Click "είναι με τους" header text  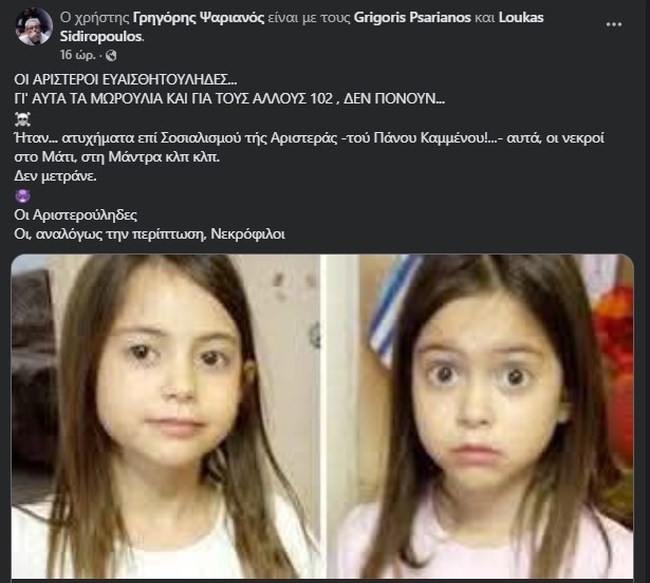(309, 18)
